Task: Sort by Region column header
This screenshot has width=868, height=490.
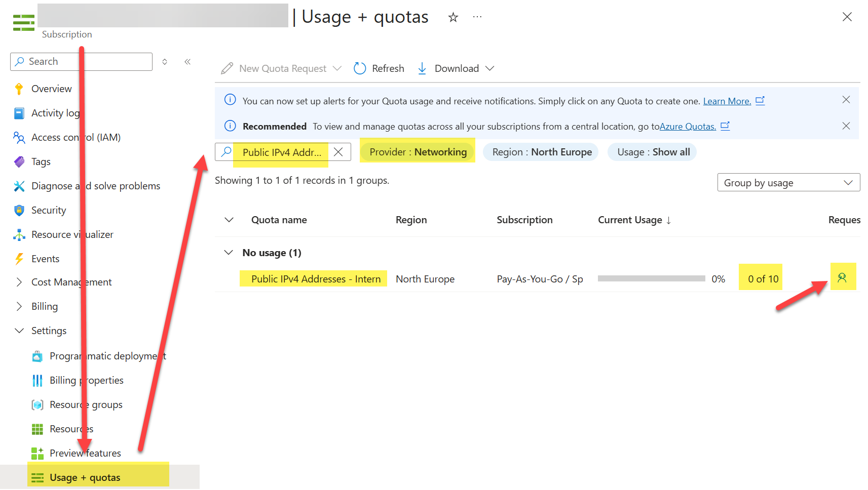Action: click(411, 220)
